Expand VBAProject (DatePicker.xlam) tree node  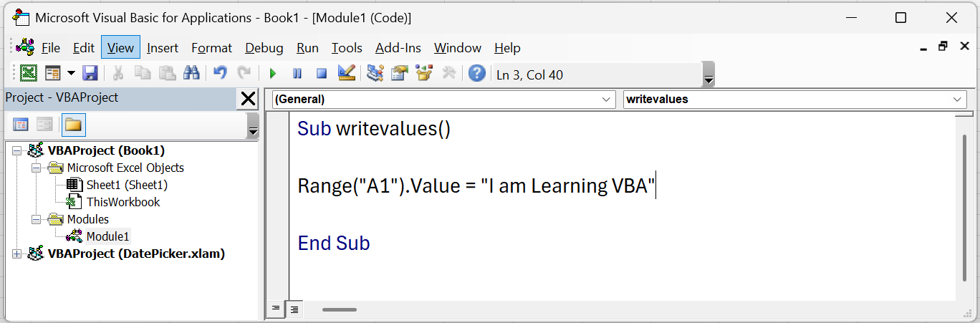(17, 254)
